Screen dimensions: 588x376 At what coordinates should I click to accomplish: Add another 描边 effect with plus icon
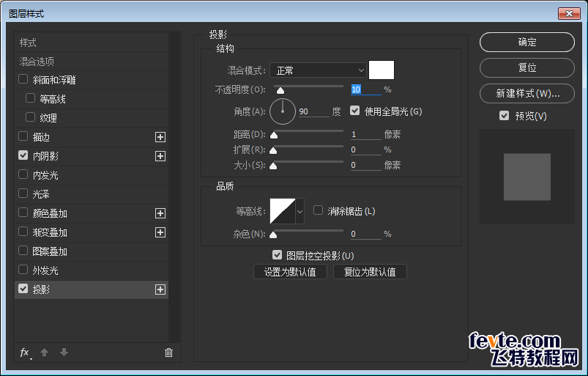pos(160,137)
